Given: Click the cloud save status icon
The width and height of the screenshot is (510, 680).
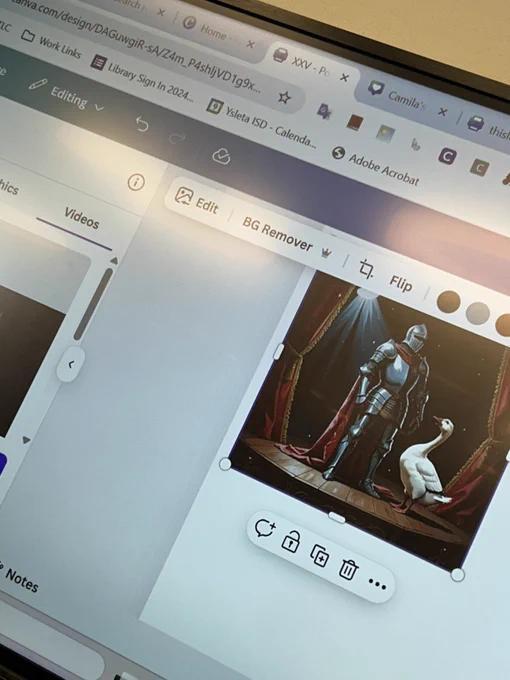Looking at the screenshot, I should tap(221, 156).
